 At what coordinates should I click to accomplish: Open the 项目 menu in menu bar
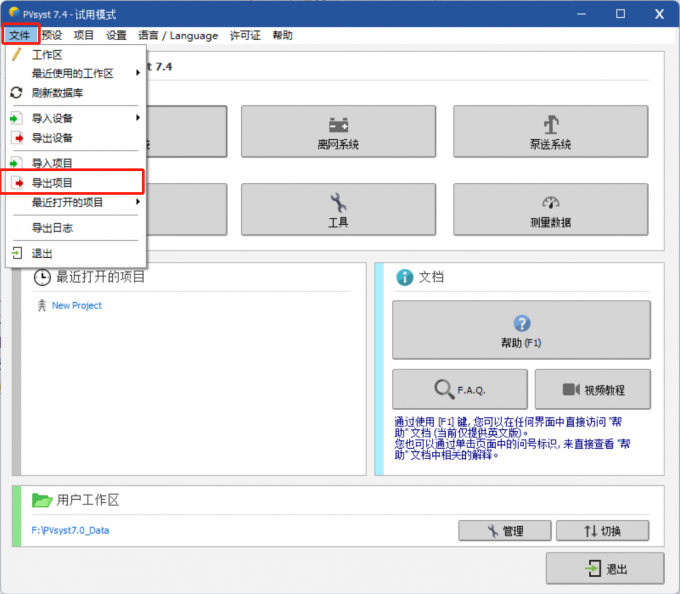pyautogui.click(x=84, y=35)
